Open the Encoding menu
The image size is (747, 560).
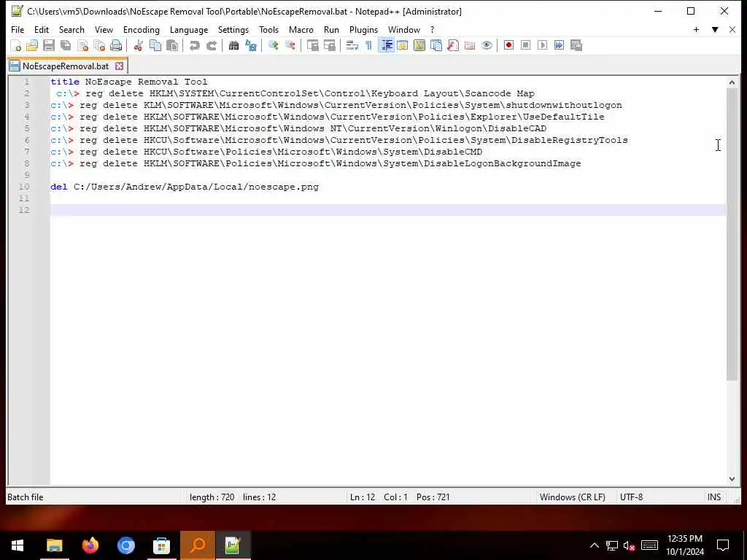(x=142, y=29)
